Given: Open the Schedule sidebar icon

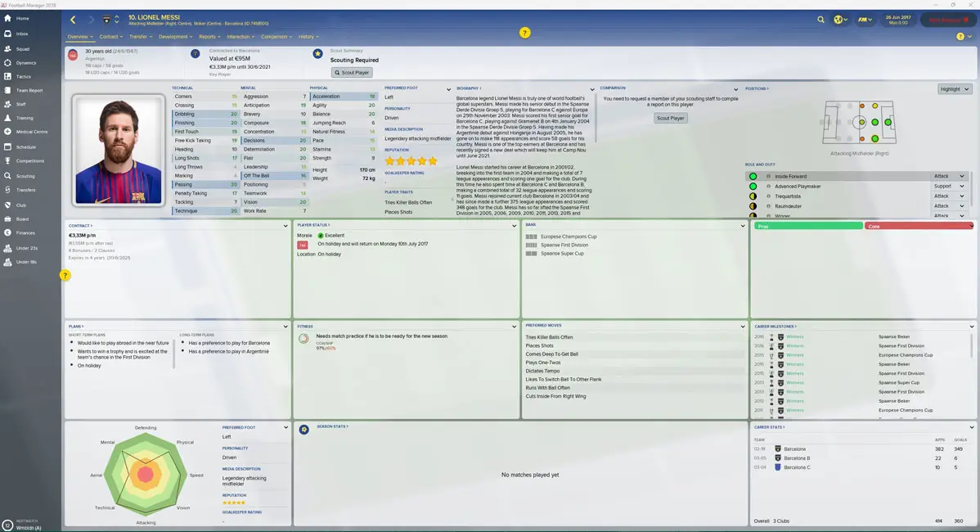Looking at the screenshot, I should [7, 147].
